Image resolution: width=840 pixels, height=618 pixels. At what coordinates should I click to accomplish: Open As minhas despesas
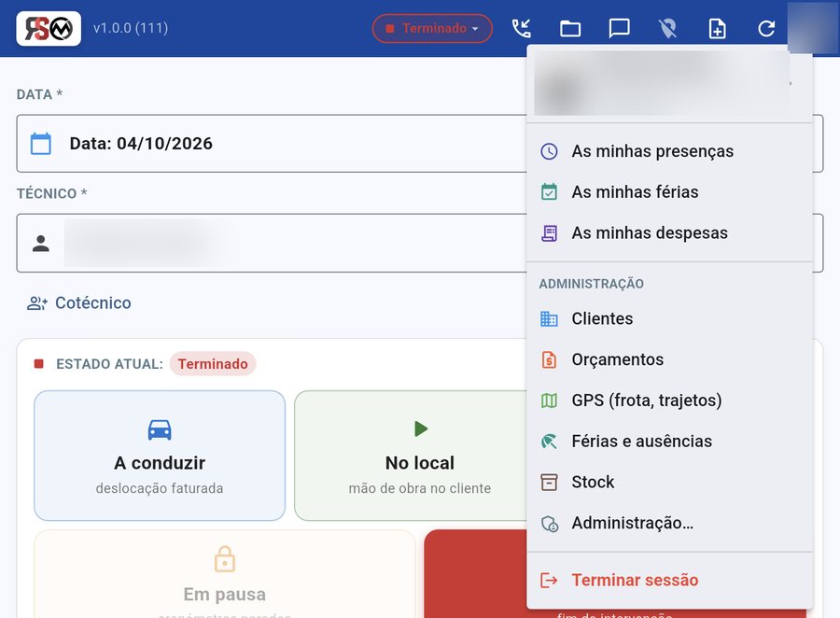(669, 232)
